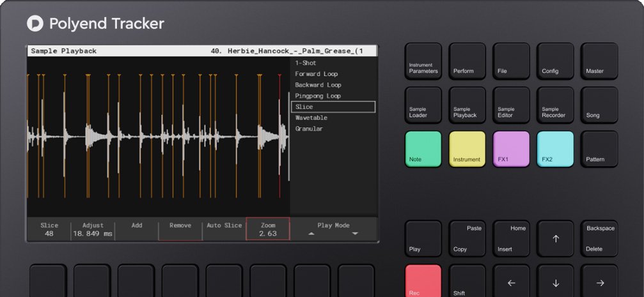Viewport: 644px width, 297px height.
Task: Tap the green Note pad
Action: click(423, 149)
